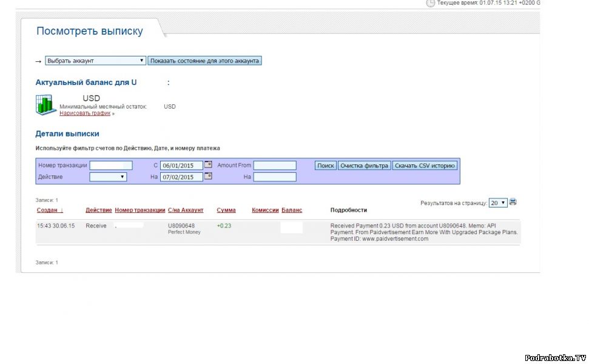The image size is (589, 364).
Task: Sort by the 'Баланс' column header
Action: tap(292, 211)
